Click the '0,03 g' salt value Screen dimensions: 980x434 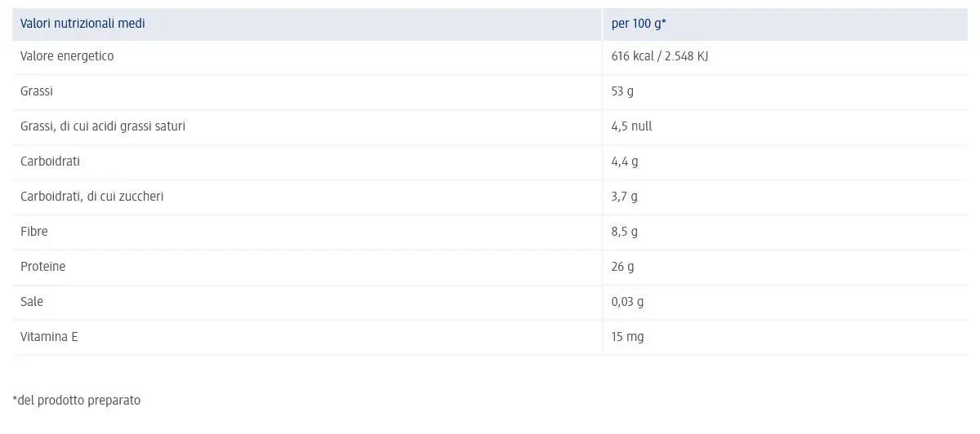click(x=627, y=302)
